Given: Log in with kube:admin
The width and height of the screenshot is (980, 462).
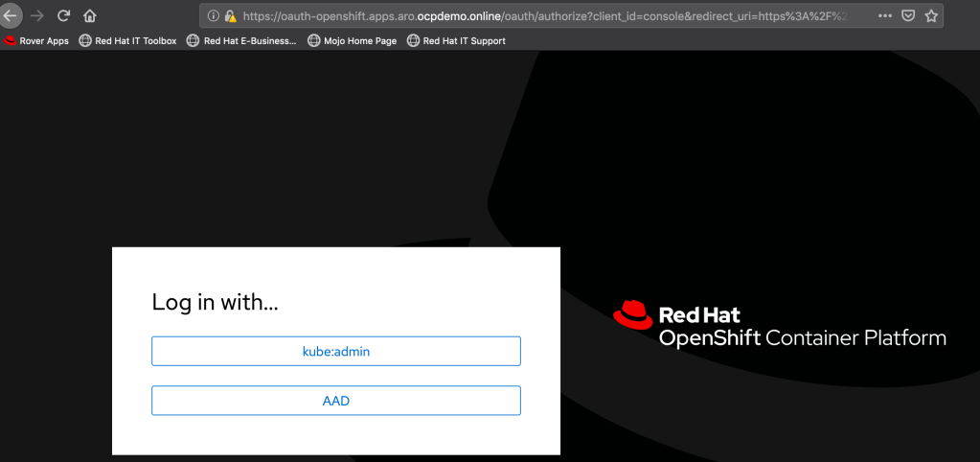Looking at the screenshot, I should [x=335, y=352].
